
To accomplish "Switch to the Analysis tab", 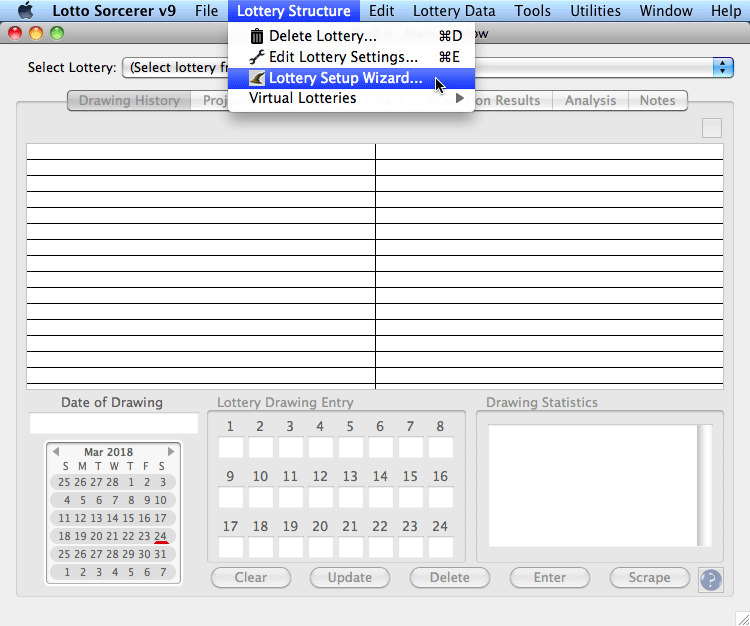I will coord(590,100).
